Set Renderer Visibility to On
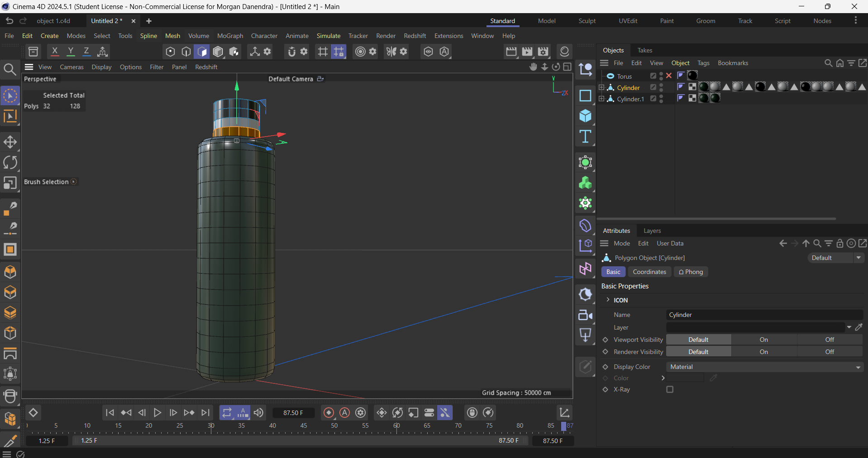 tap(763, 352)
